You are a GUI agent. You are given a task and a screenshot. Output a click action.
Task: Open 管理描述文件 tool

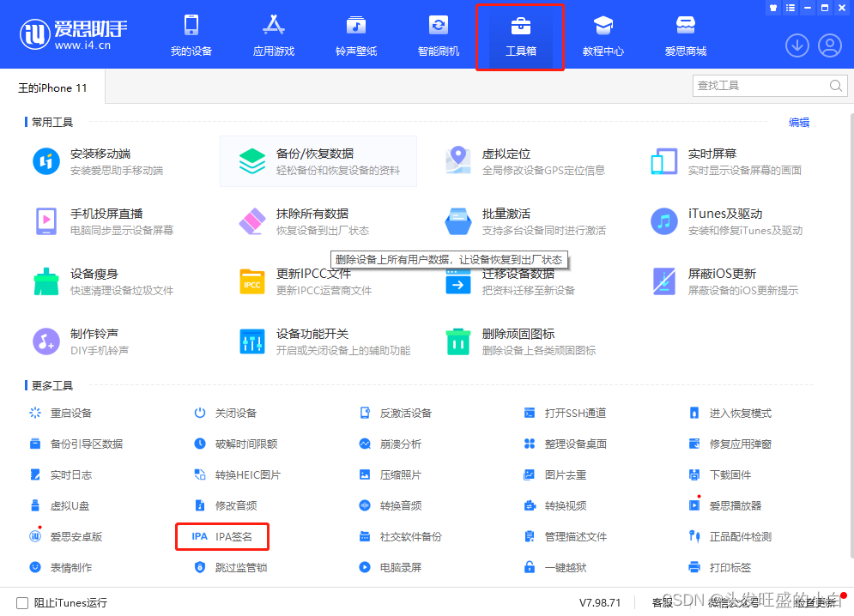[x=566, y=536]
